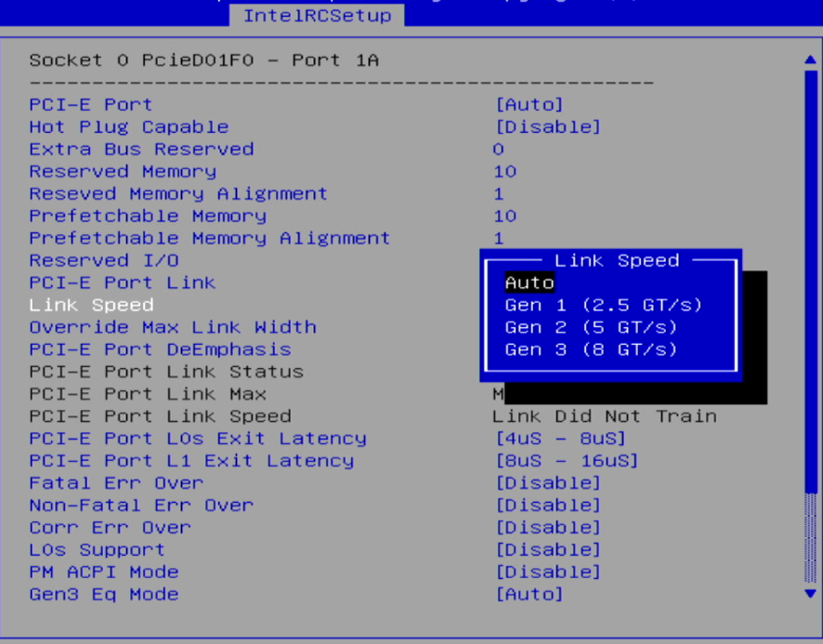The width and height of the screenshot is (823, 644).
Task: Select the Non-Fatal Err Over label
Action: (141, 505)
